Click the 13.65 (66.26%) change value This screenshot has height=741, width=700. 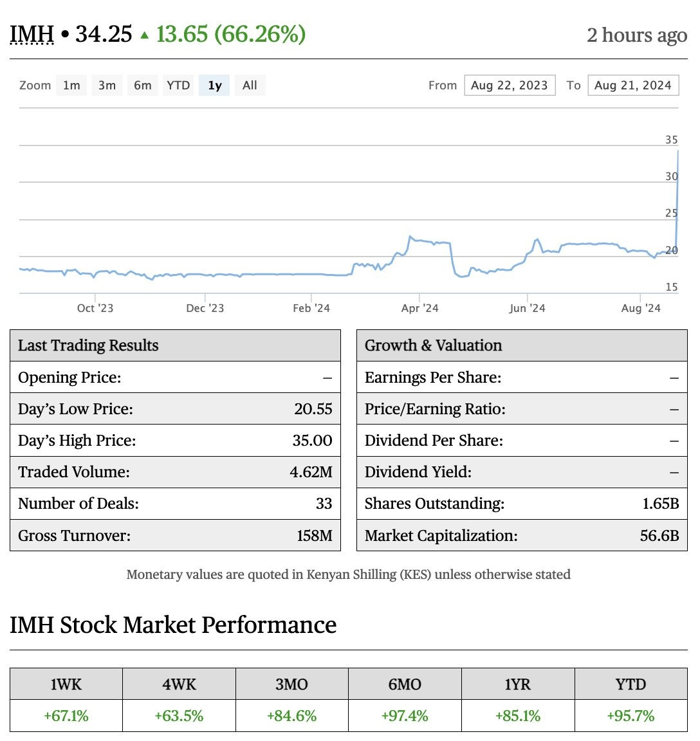pos(231,34)
